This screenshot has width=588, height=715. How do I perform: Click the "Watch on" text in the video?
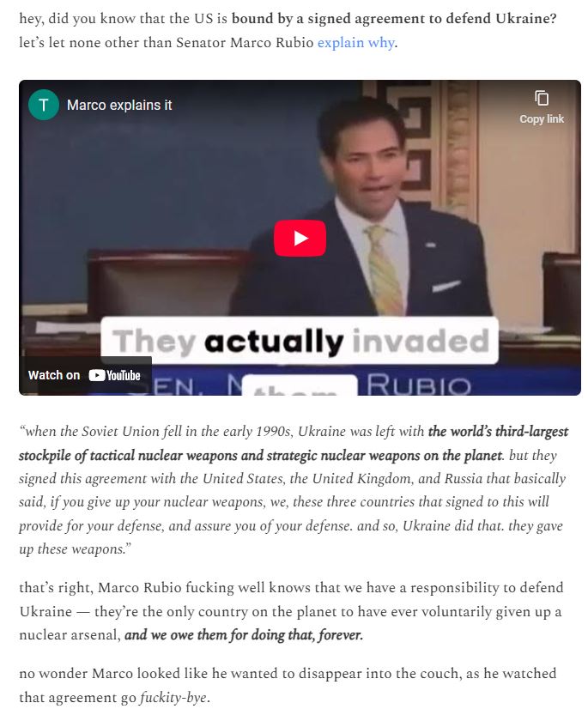(54, 375)
